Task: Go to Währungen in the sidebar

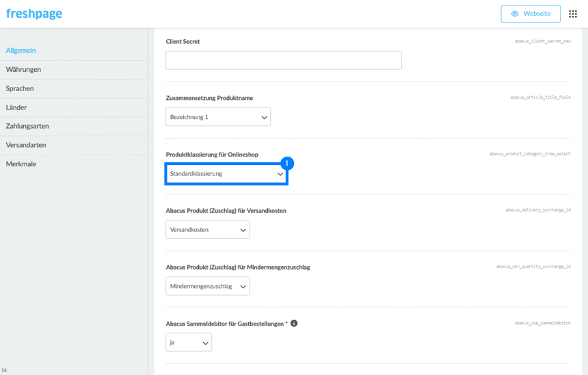Action: (x=23, y=70)
